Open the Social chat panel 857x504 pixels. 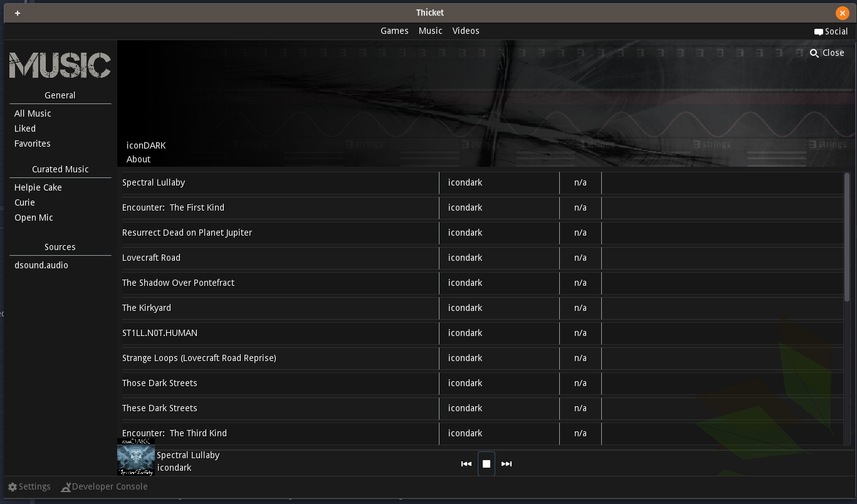pyautogui.click(x=831, y=31)
